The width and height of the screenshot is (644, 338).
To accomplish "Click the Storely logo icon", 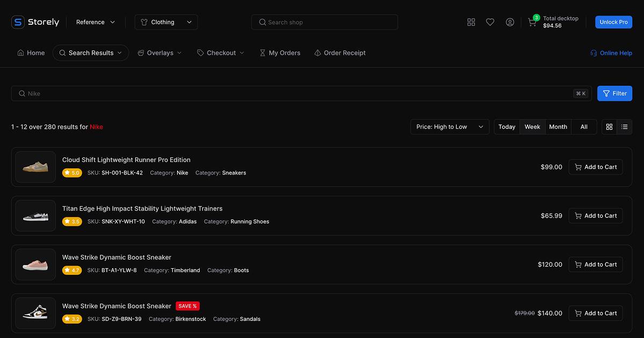I will pyautogui.click(x=18, y=22).
